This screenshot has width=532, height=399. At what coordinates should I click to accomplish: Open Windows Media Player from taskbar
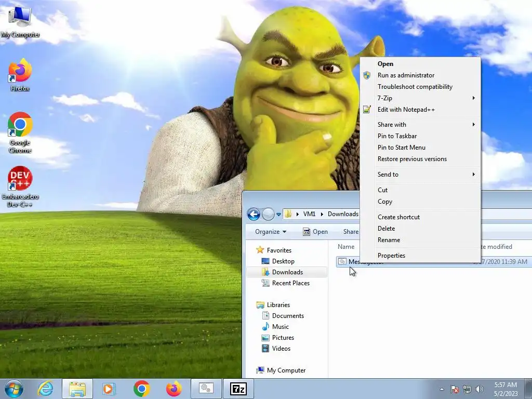pyautogui.click(x=109, y=389)
